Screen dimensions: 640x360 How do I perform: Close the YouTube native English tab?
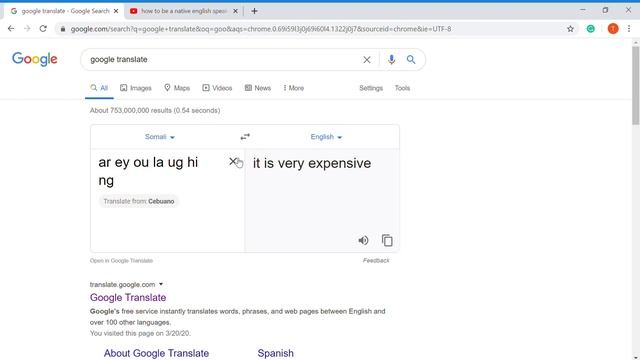235,11
